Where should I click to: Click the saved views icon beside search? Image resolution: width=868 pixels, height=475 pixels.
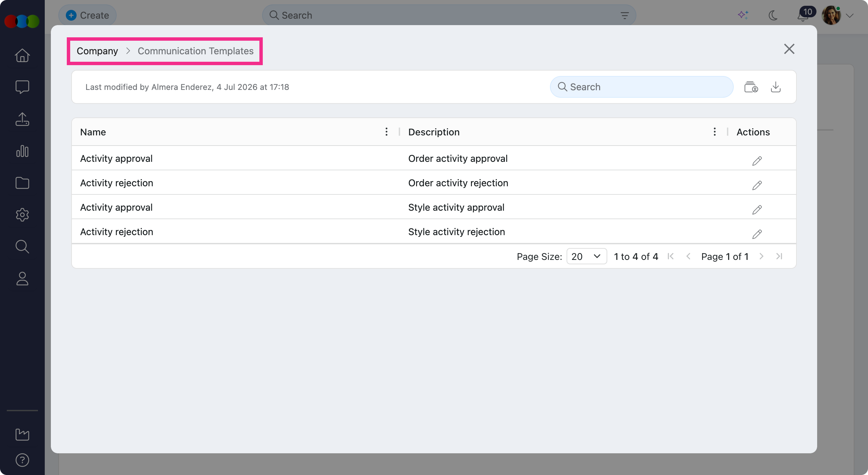click(x=751, y=87)
